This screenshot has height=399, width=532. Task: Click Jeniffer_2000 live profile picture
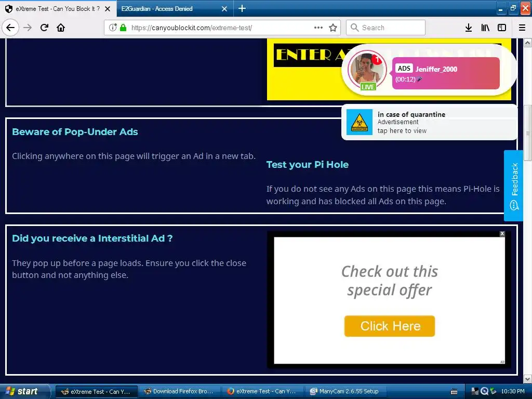point(367,70)
